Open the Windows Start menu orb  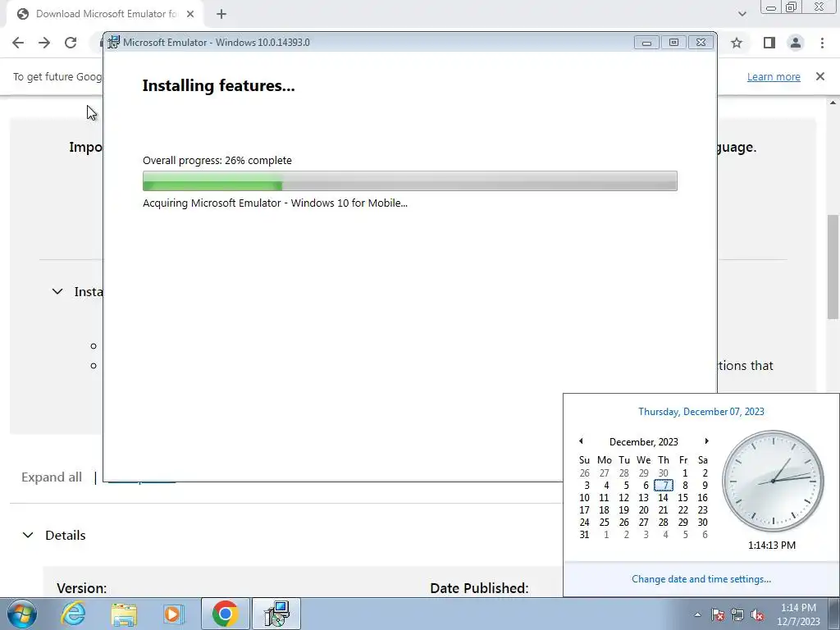pos(22,614)
